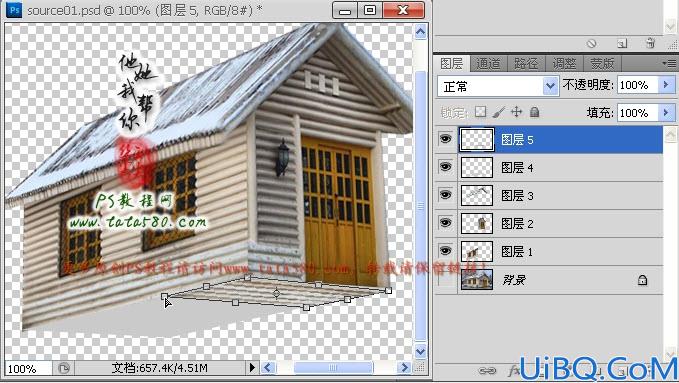679x383 pixels.
Task: Click the document window resize grip
Action: tap(420, 368)
